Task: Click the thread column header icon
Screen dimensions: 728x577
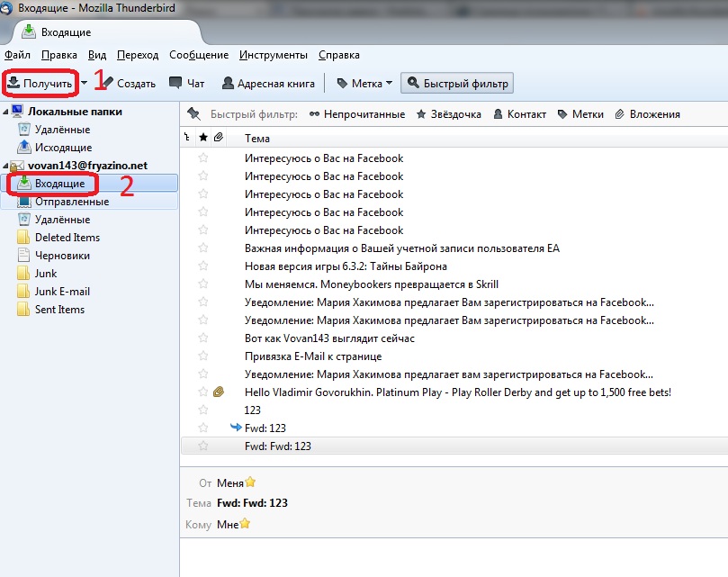Action: click(187, 137)
